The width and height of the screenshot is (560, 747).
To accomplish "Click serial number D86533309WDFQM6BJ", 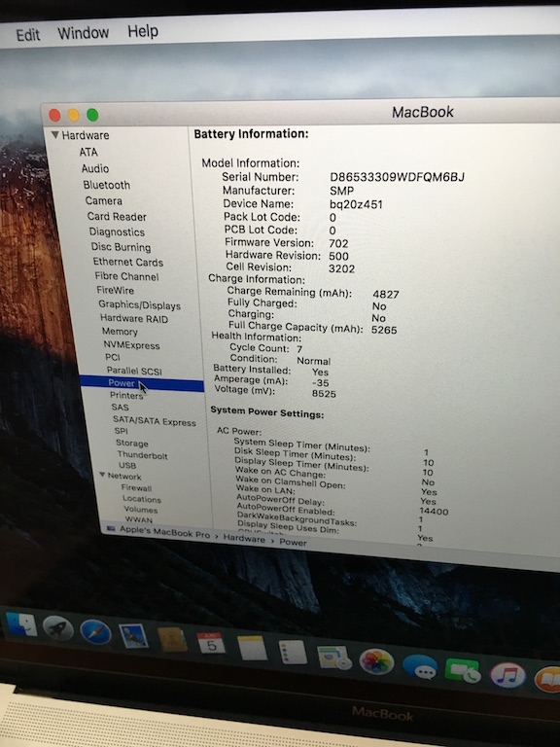I will [x=397, y=177].
